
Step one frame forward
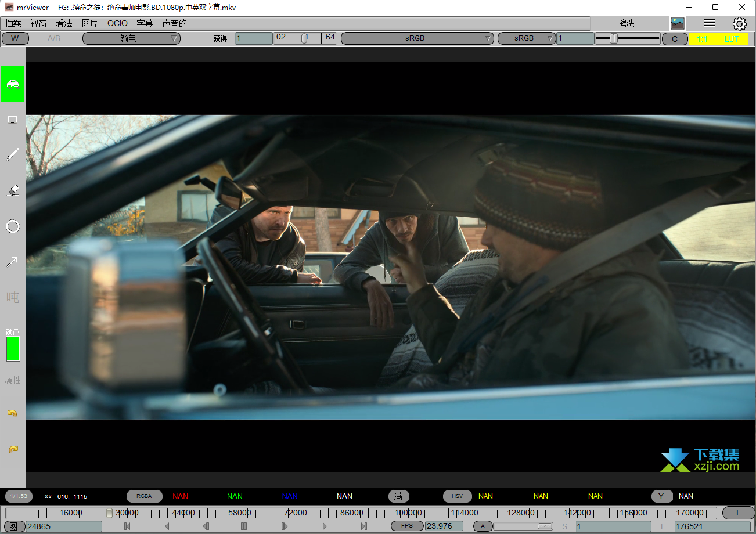(285, 526)
